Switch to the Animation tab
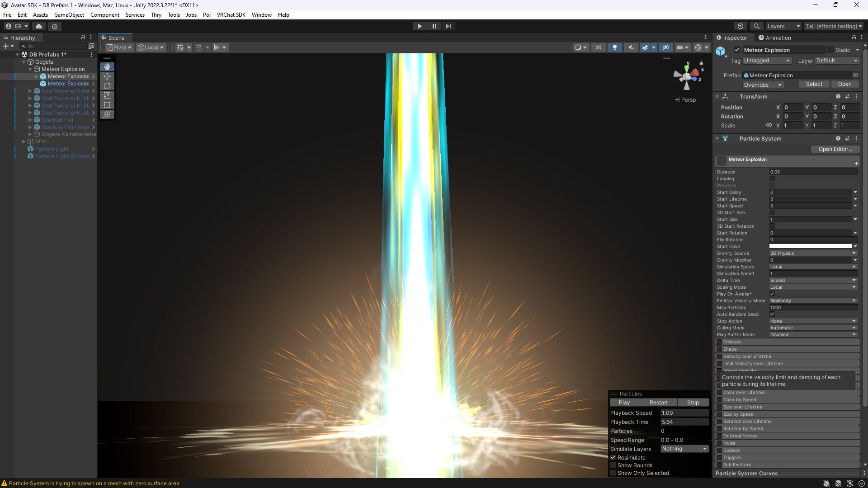This screenshot has width=868, height=488. [774, 38]
